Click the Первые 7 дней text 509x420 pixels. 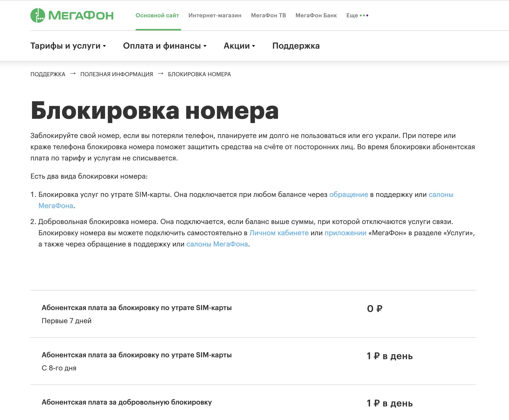coord(67,321)
